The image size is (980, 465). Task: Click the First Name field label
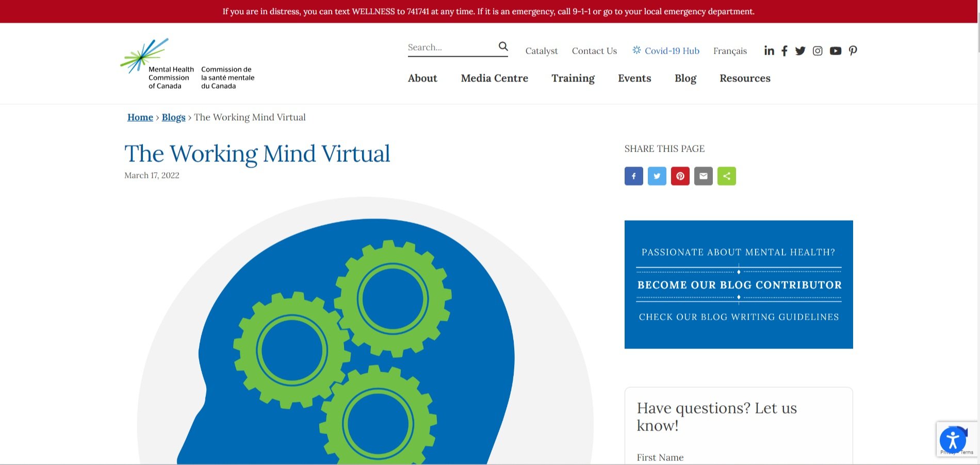pos(660,457)
